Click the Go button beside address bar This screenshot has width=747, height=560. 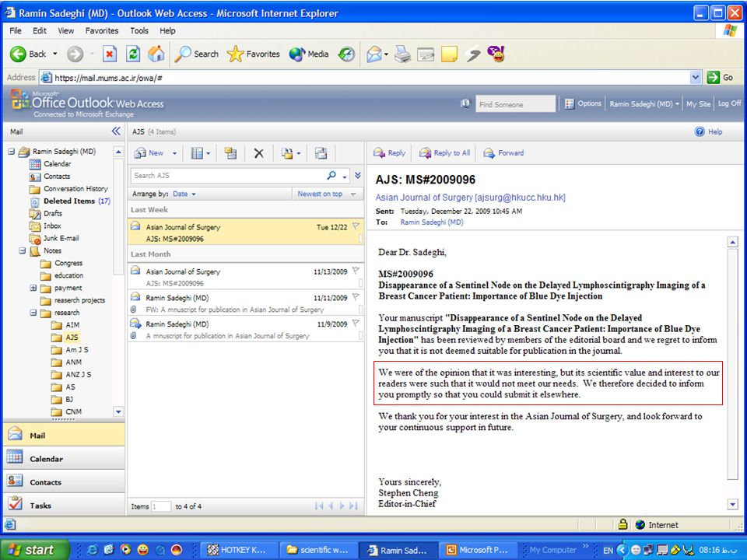(721, 77)
